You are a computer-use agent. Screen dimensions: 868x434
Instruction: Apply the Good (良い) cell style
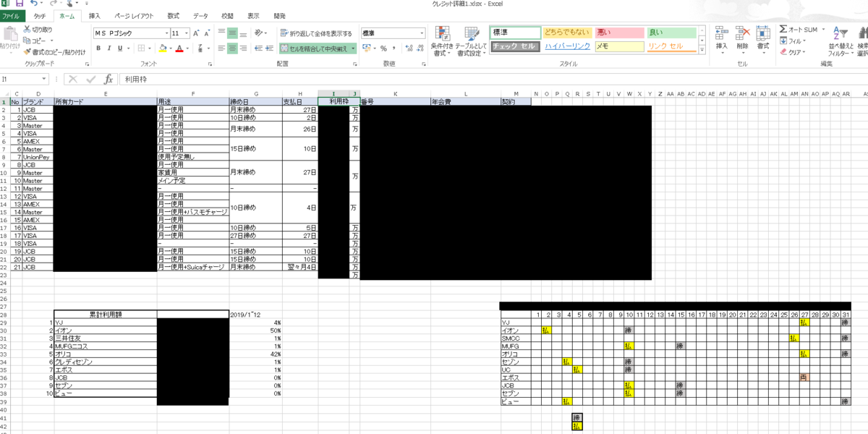coord(672,33)
